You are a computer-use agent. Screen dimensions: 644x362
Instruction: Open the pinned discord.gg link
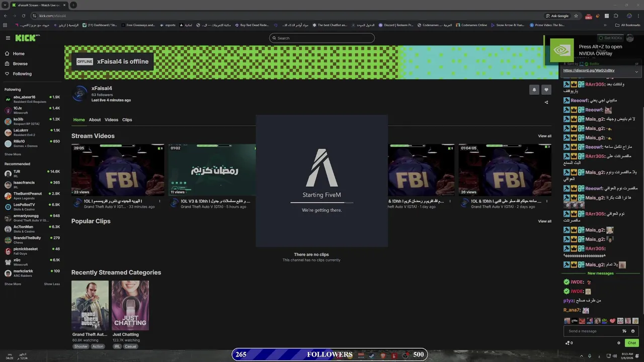click(589, 70)
